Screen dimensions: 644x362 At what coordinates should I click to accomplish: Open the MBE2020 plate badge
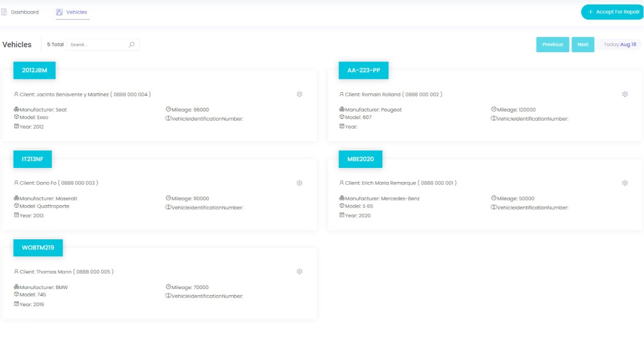360,159
